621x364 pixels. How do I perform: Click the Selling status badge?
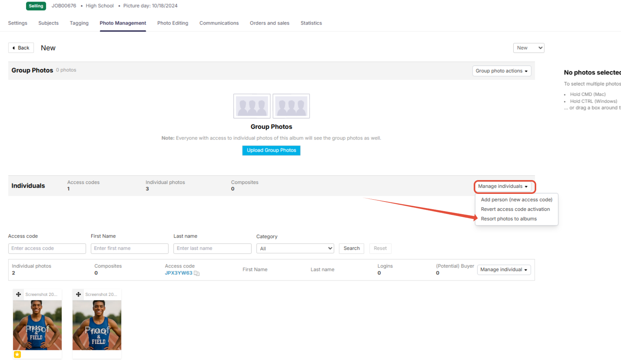tap(36, 6)
